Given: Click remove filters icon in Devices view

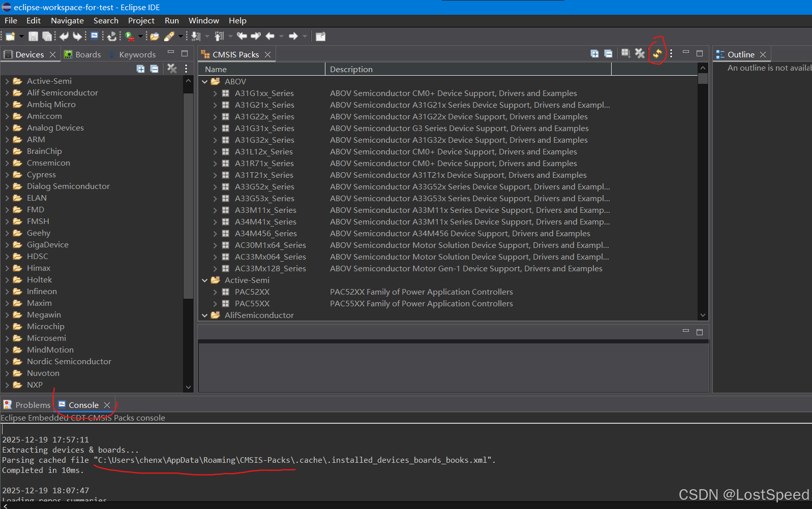Looking at the screenshot, I should [x=172, y=69].
